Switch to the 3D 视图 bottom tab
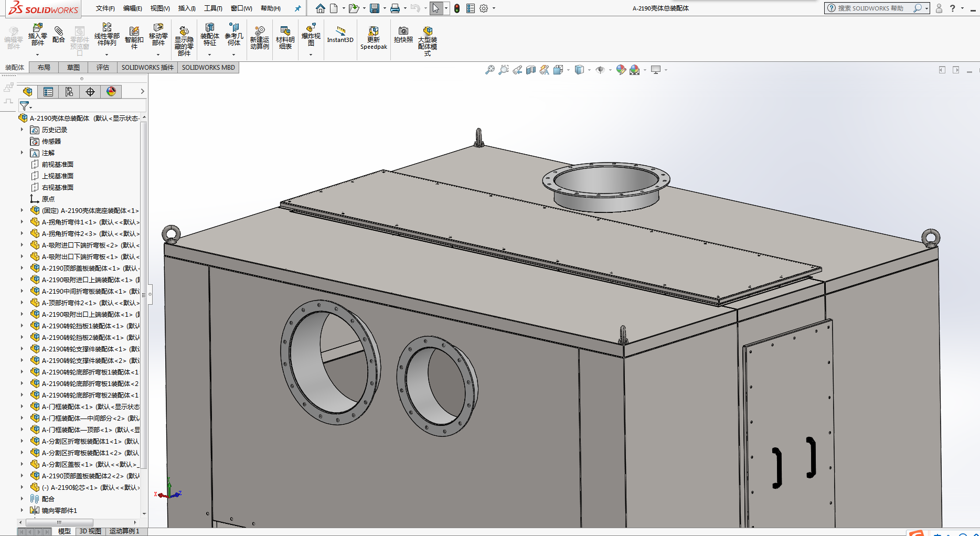980x536 pixels. coord(90,531)
